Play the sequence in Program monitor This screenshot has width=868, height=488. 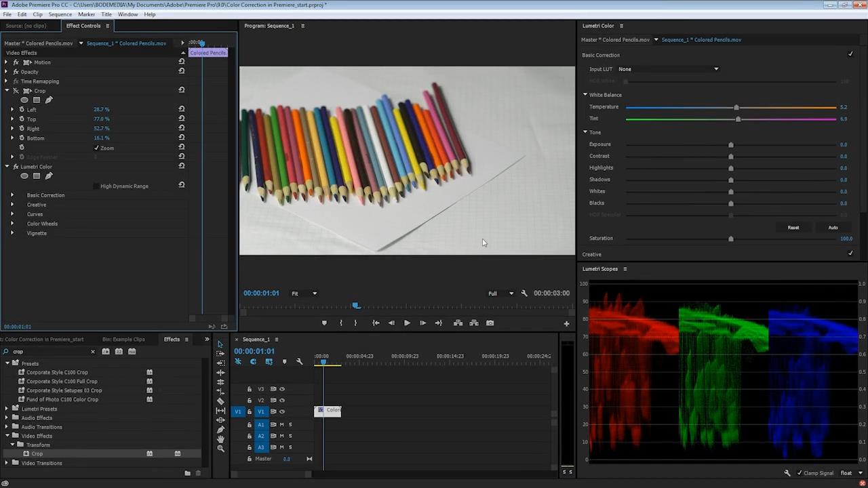click(407, 323)
